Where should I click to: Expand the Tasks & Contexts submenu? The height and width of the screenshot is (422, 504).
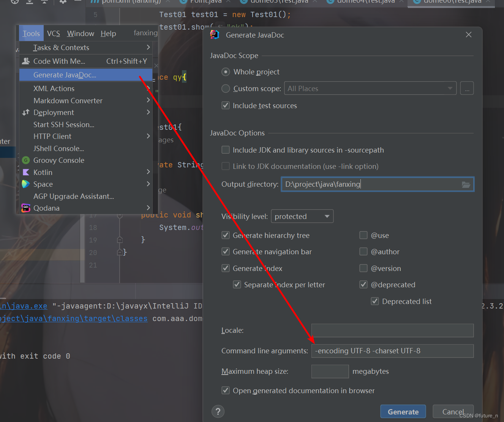148,47
